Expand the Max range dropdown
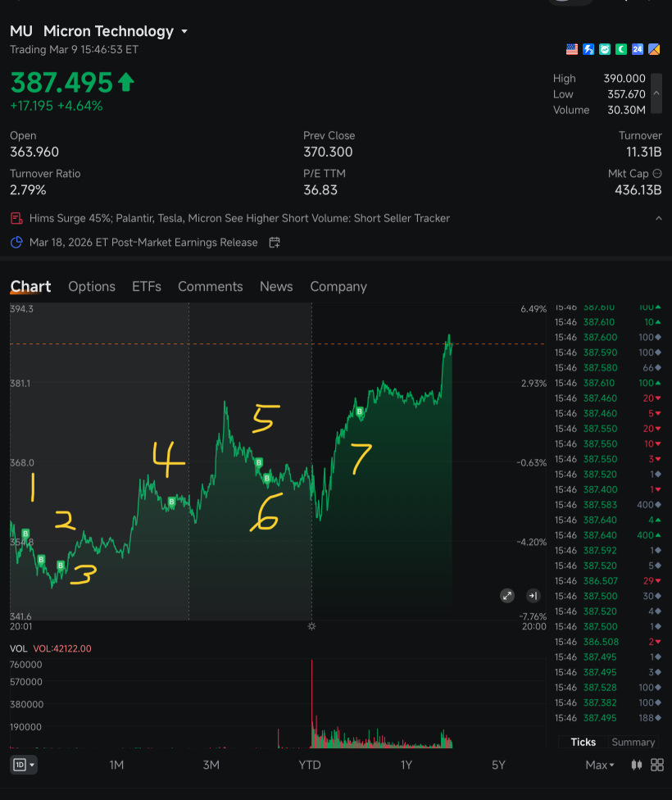Screen dimensions: 672x800 [x=600, y=765]
